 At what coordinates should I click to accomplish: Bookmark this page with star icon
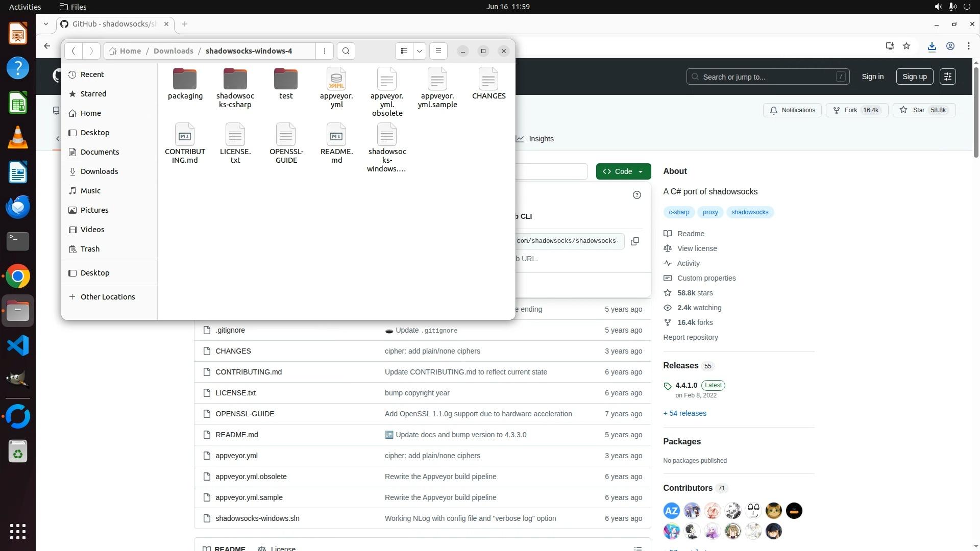pos(906,46)
